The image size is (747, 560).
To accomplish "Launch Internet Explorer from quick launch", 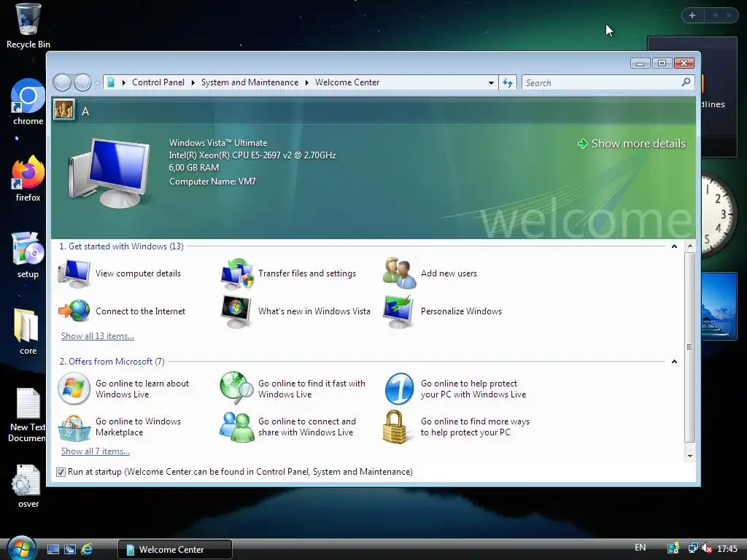I will click(x=87, y=550).
